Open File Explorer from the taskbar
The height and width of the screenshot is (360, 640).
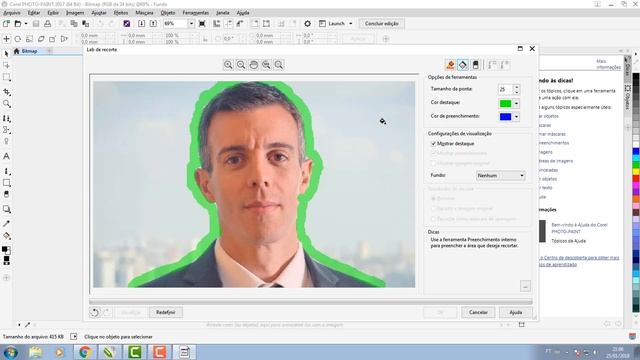tap(36, 352)
